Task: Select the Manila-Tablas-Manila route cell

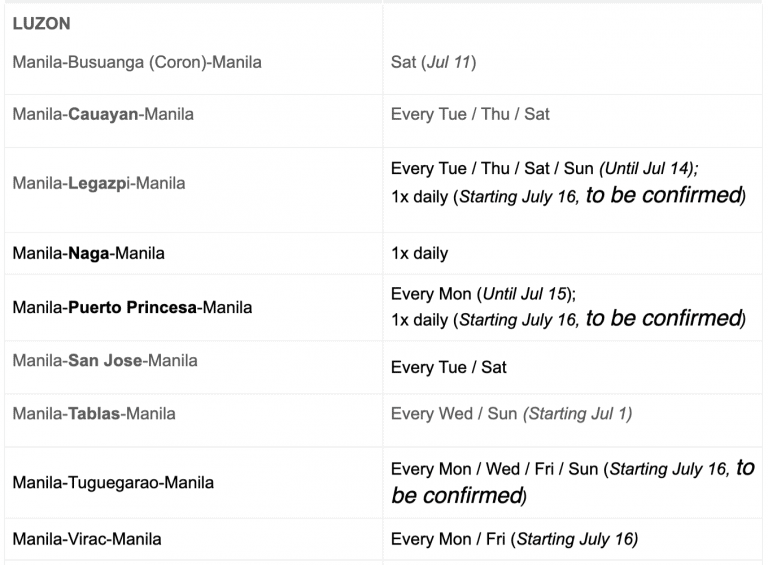Action: (x=94, y=413)
